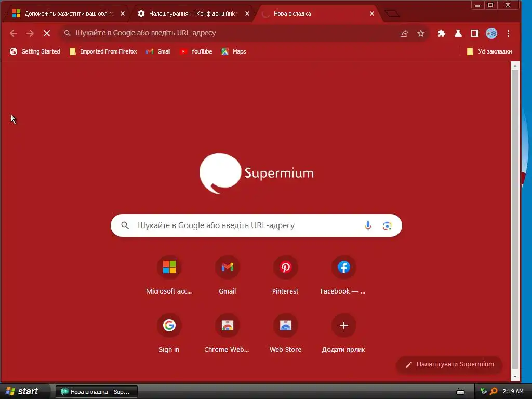Click the Supermium logo on the page
The image size is (532, 399).
tap(257, 174)
